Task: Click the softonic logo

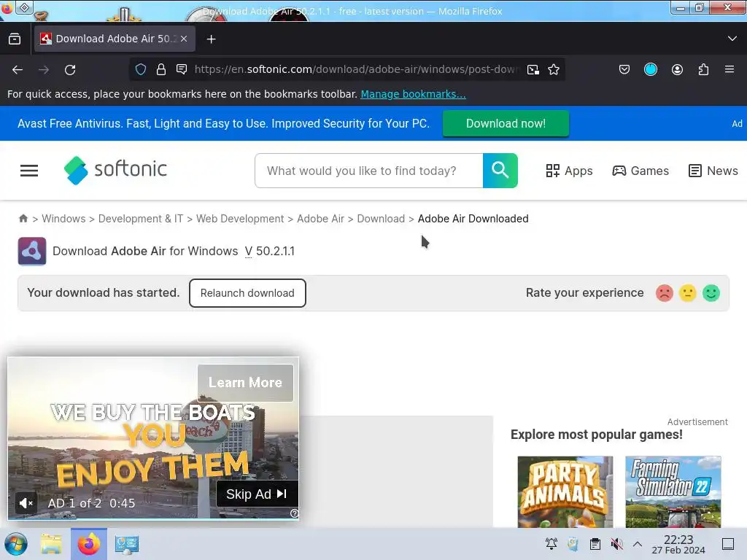Action: pos(115,170)
